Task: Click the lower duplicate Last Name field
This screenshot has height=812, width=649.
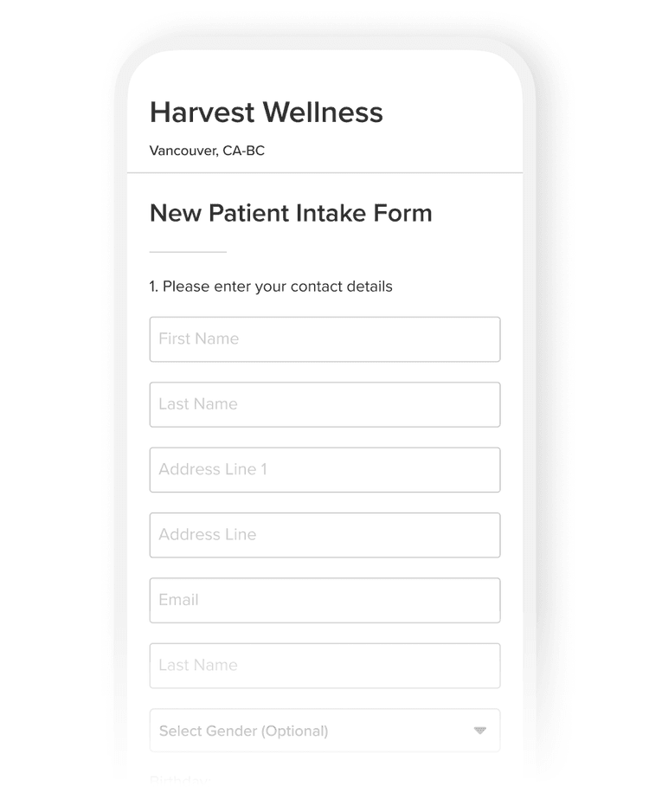Action: pos(324,666)
